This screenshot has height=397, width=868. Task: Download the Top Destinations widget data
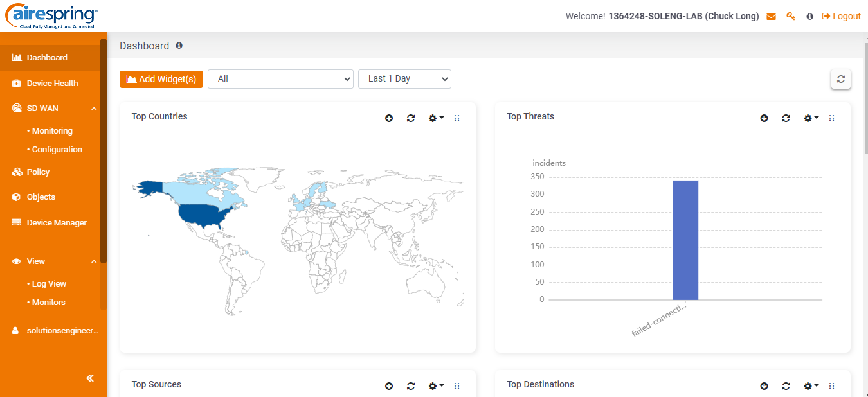coord(764,386)
